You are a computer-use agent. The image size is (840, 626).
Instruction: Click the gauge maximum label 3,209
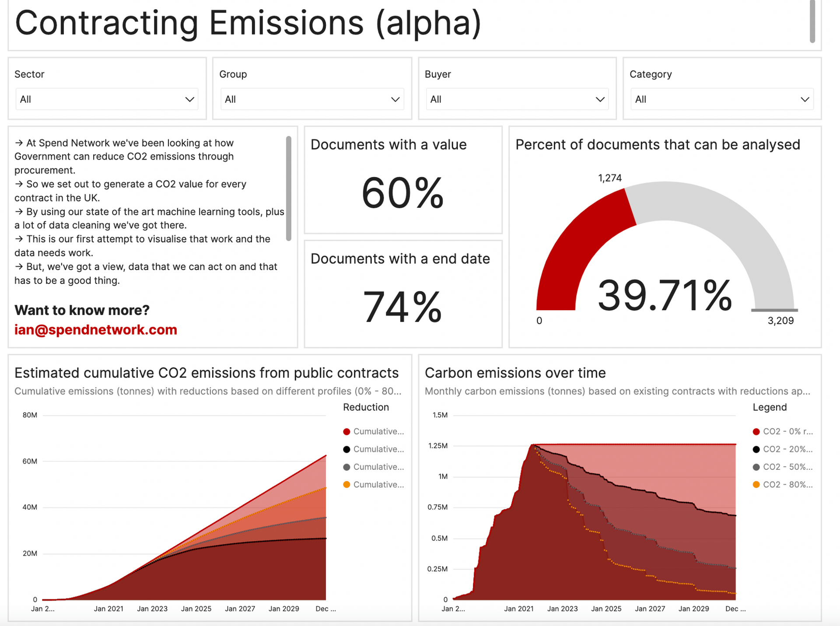tap(780, 321)
